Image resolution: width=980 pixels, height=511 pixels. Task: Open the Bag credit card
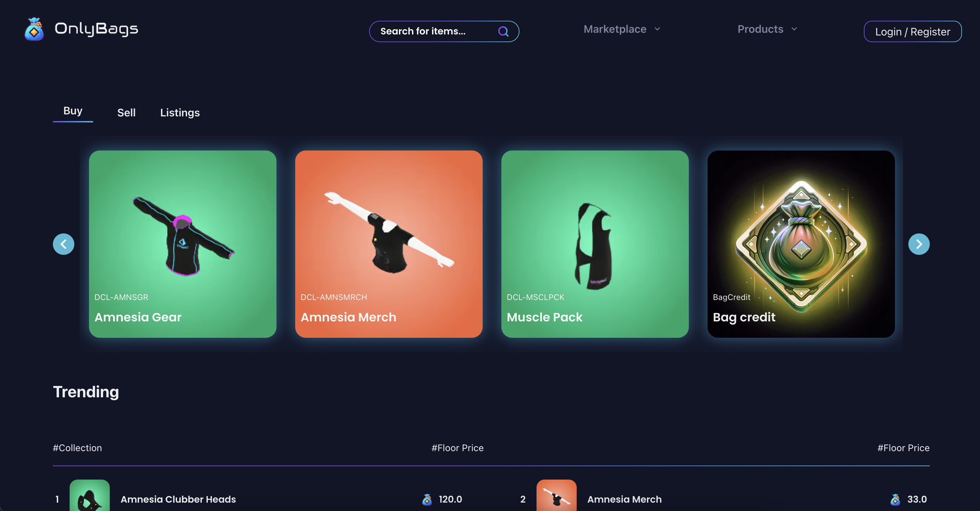coord(801,244)
